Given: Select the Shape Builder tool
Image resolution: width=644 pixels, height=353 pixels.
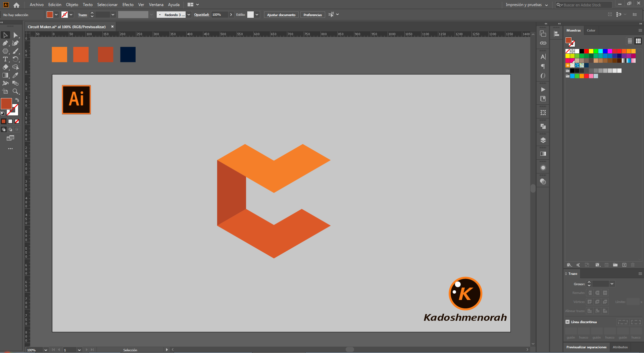Looking at the screenshot, I should [15, 67].
